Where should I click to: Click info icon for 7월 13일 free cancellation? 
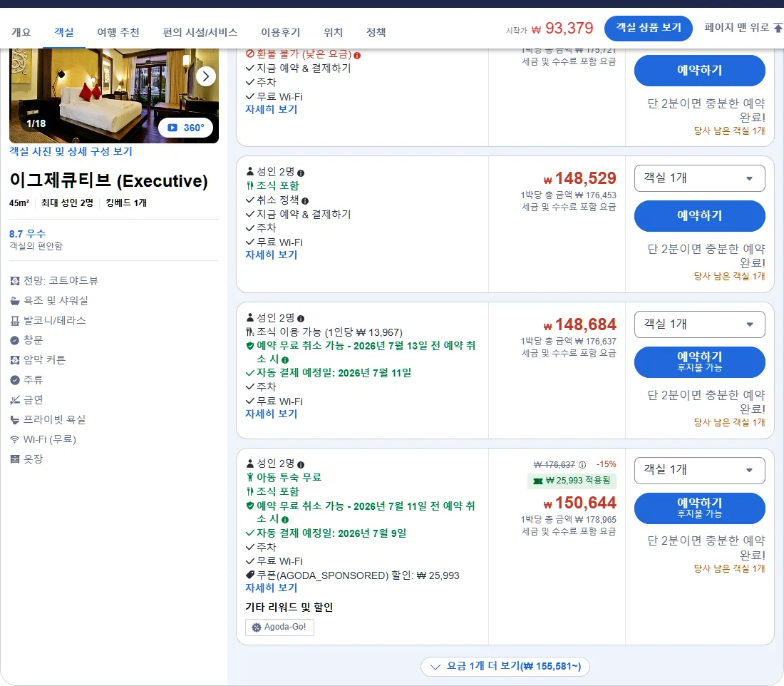[285, 360]
